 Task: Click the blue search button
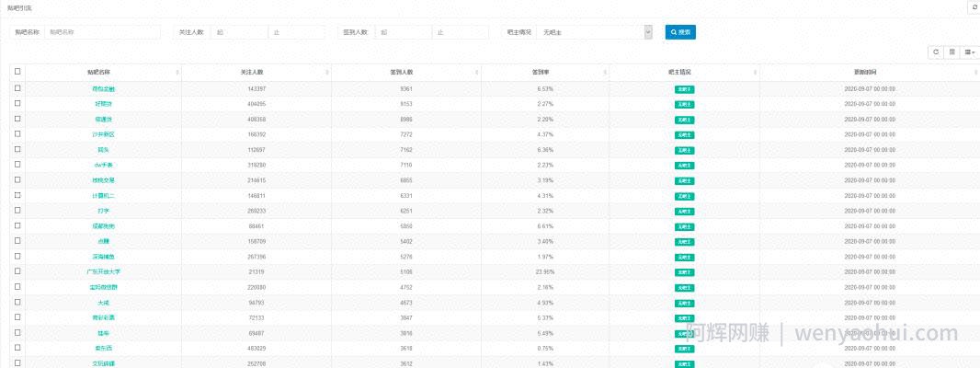pyautogui.click(x=680, y=32)
